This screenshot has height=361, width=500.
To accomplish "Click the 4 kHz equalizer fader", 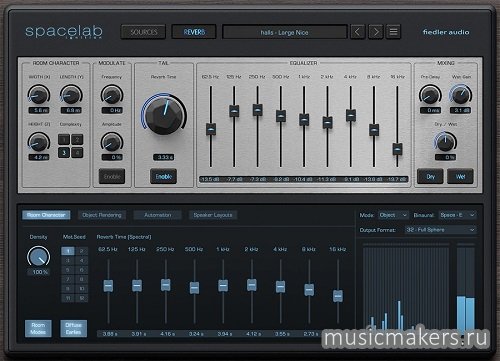I will click(x=351, y=115).
